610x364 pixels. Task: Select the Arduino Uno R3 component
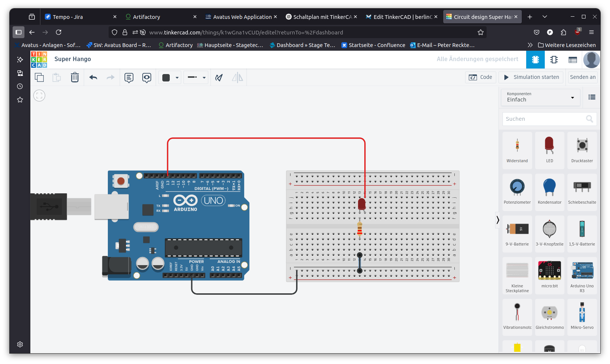point(582,276)
